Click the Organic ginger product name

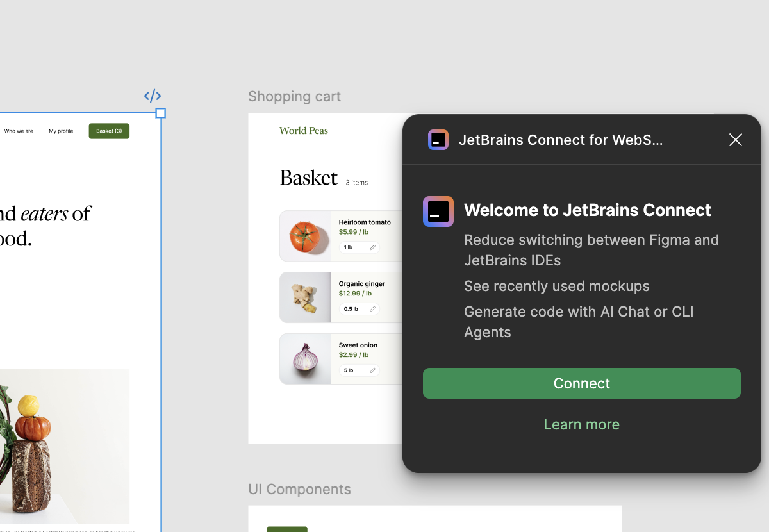(x=362, y=284)
